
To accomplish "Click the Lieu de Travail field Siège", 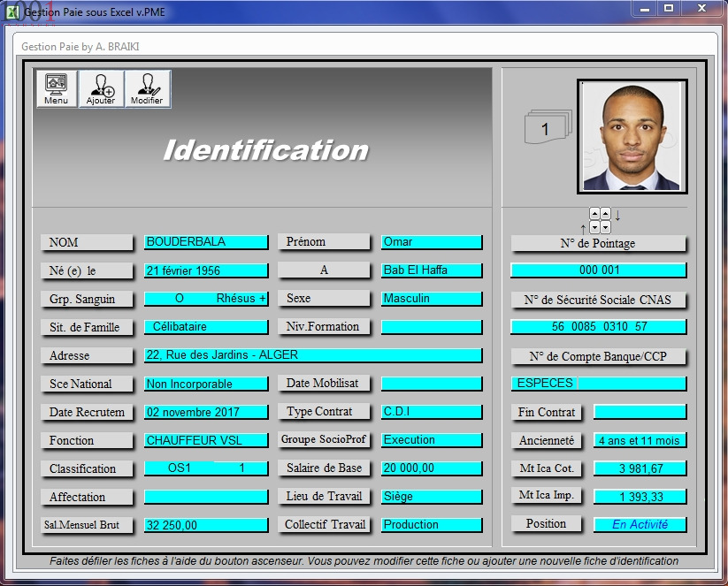I will tap(432, 497).
